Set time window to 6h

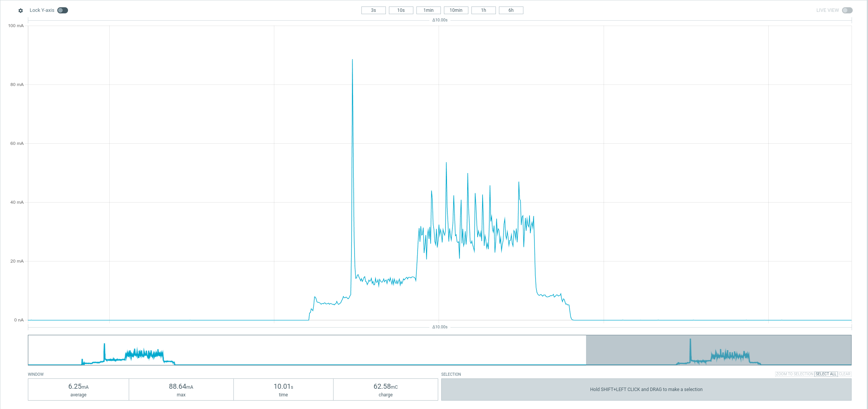coord(511,10)
